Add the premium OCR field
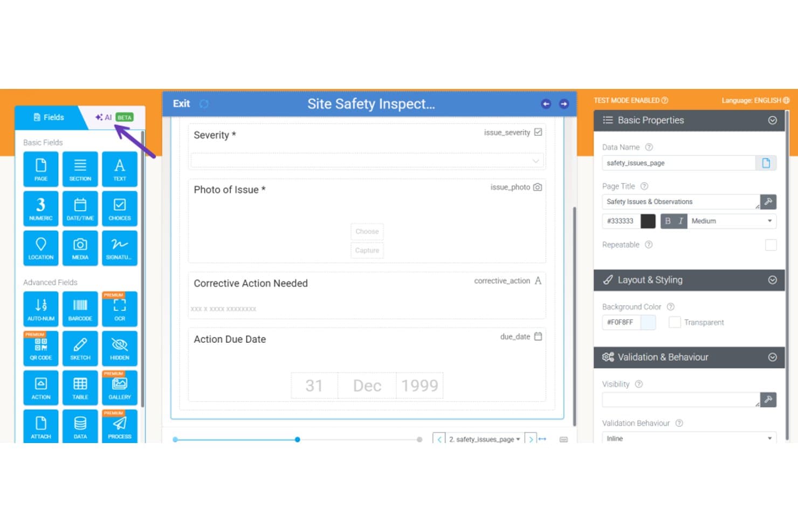798x532 pixels. [120, 309]
